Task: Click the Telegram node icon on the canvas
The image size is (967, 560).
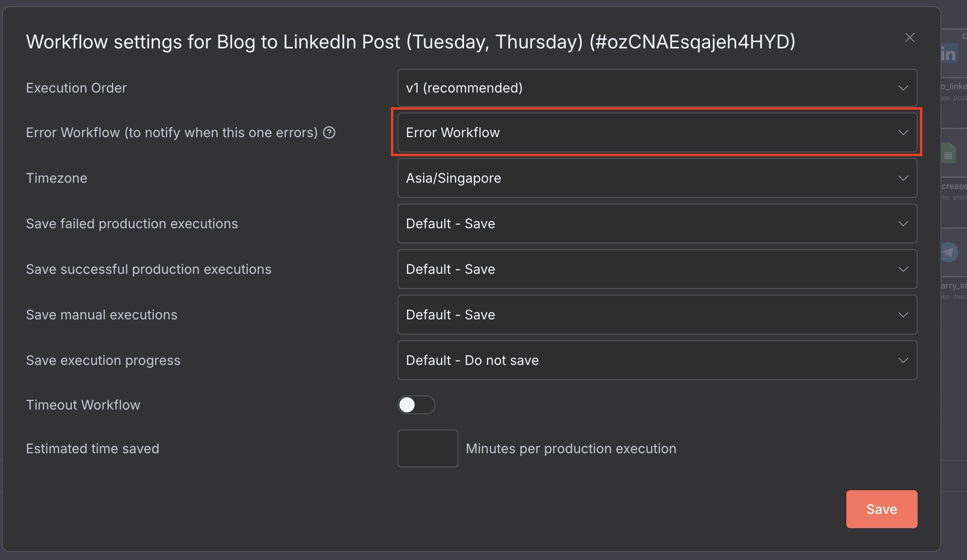Action: click(x=949, y=252)
